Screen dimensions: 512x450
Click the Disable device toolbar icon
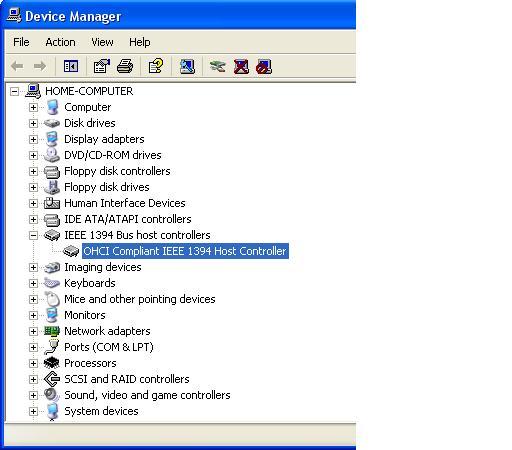tap(264, 66)
